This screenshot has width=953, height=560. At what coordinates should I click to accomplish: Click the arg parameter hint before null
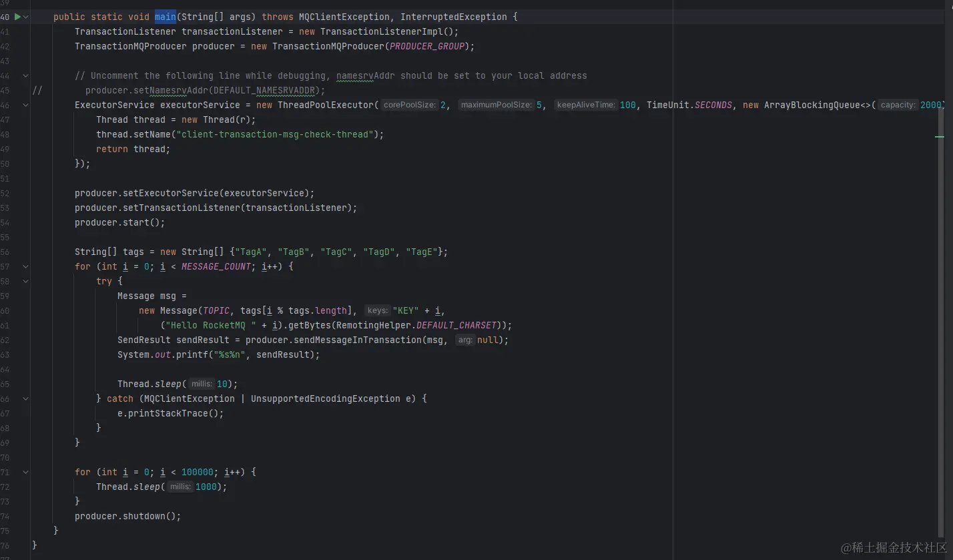(x=465, y=340)
